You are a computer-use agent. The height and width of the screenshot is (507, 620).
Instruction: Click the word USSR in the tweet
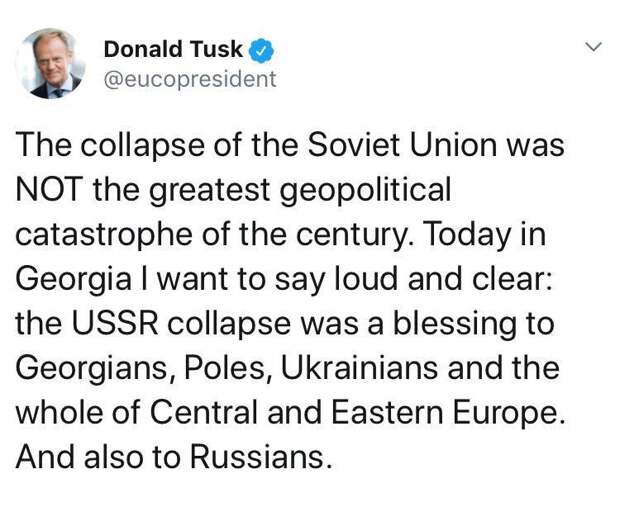coord(115,323)
